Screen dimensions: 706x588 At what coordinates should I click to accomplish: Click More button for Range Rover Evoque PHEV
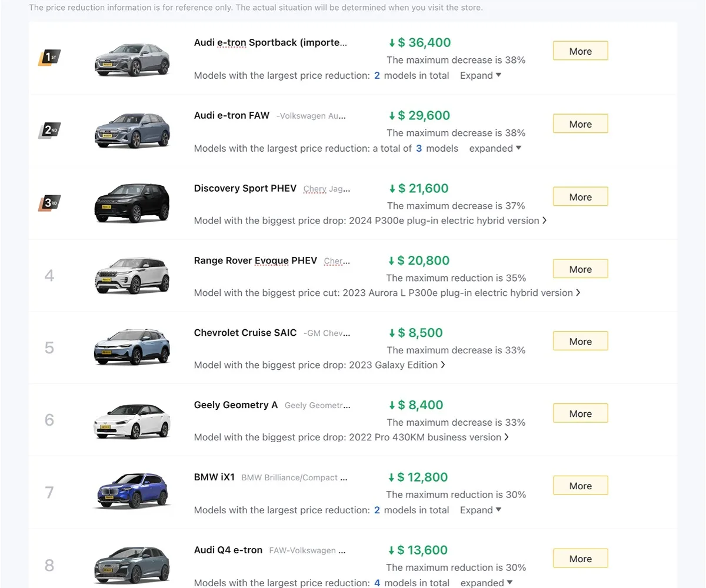coord(580,269)
